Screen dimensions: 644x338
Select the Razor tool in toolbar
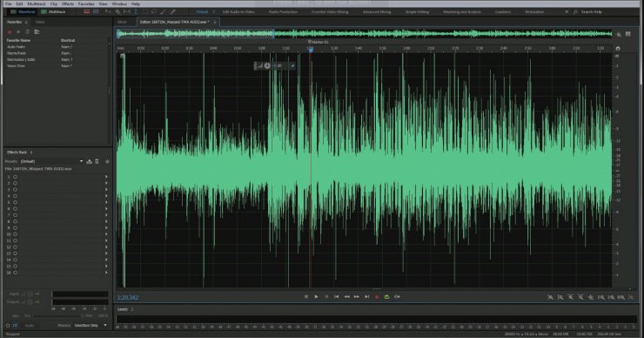click(117, 12)
